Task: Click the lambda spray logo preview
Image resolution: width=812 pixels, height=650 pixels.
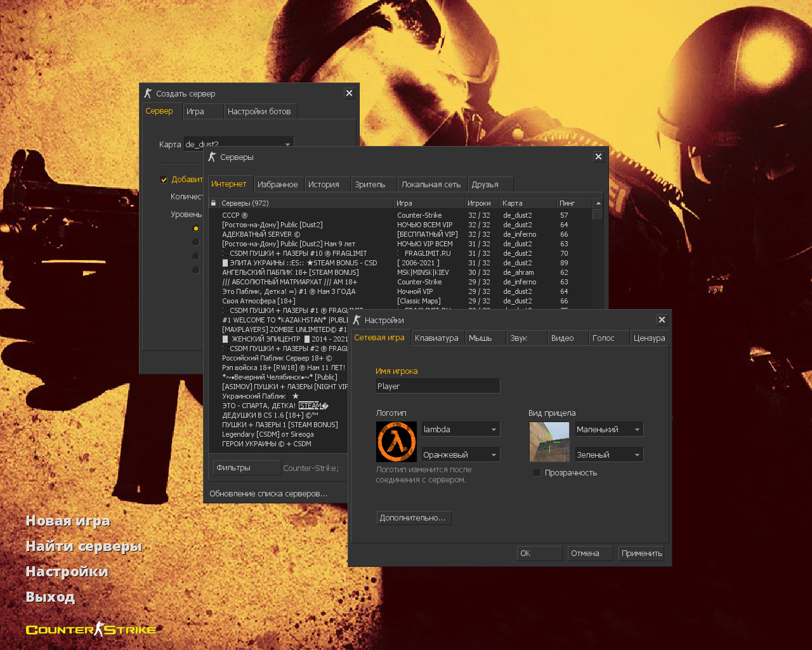Action: (396, 442)
